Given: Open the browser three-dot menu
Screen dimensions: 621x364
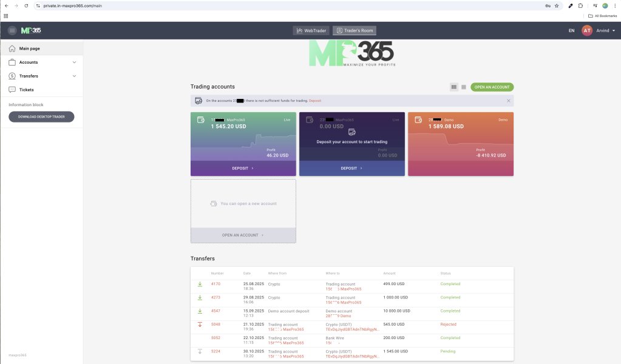Looking at the screenshot, I should click(x=615, y=6).
